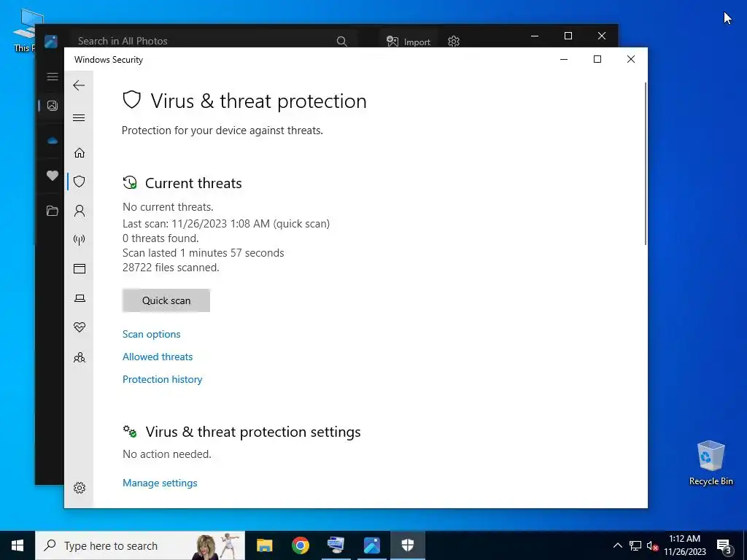747x560 pixels.
Task: Click Windows Security shield taskbar icon
Action: [x=407, y=545]
